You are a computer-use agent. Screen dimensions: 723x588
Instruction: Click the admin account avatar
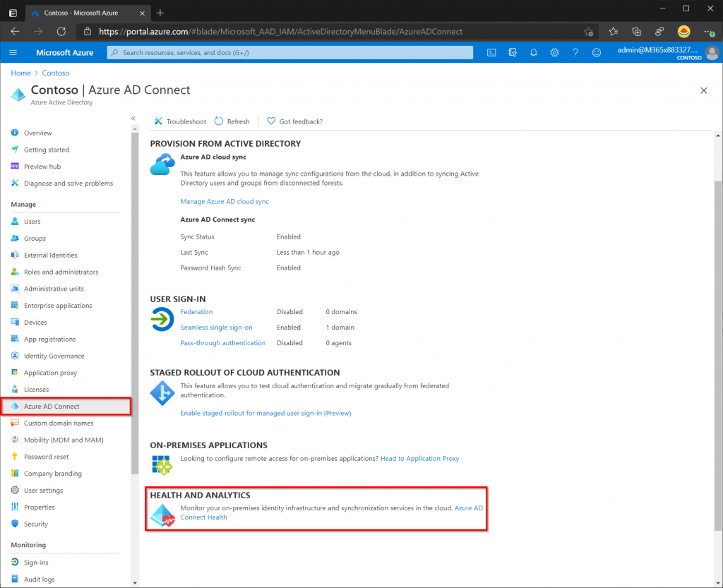(712, 52)
